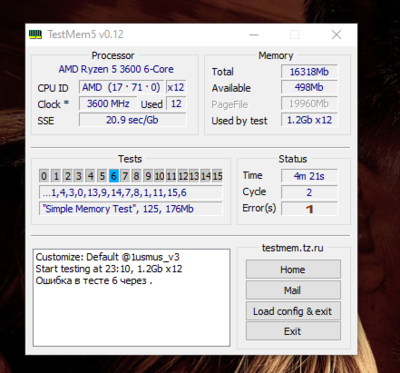Screen dimensions: 400x373
Task: Click the Error(s) count 1
Action: click(x=309, y=209)
